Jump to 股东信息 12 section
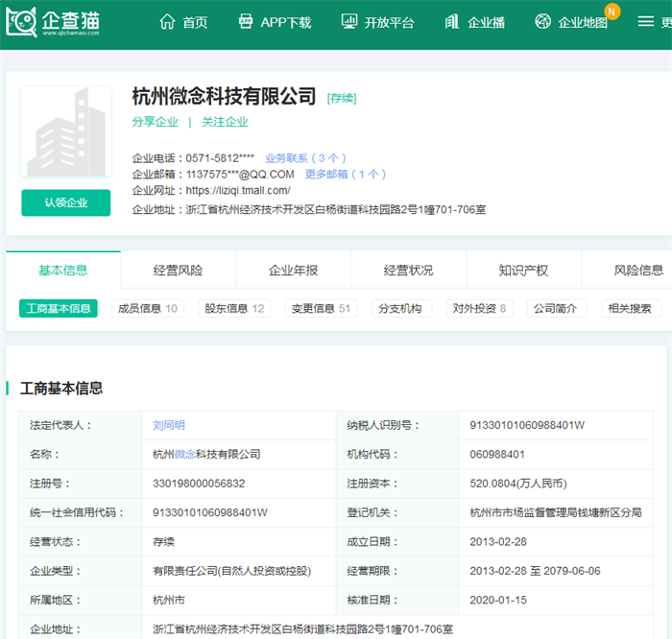Screen dimensions: 672x639 coord(234,308)
